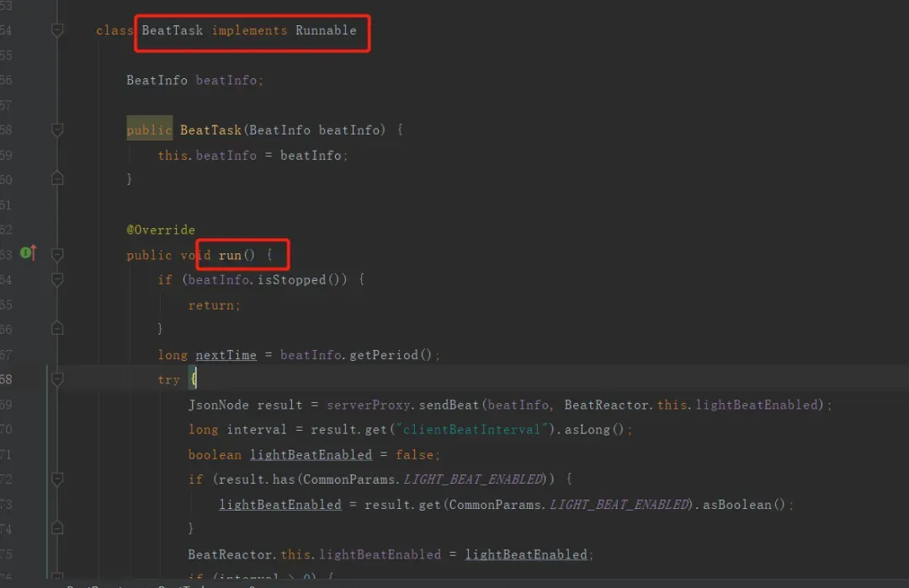Click the "clientBeatInterval" string literal
Image resolution: width=909 pixels, height=588 pixels.
tap(471, 429)
